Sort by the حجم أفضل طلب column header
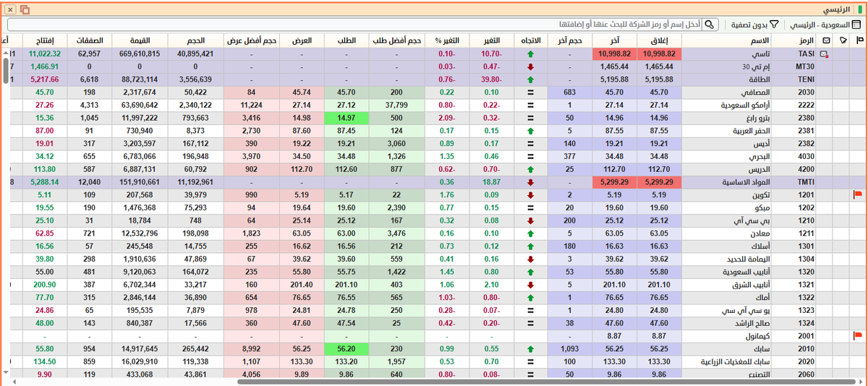This screenshot has width=868, height=386. [x=396, y=40]
